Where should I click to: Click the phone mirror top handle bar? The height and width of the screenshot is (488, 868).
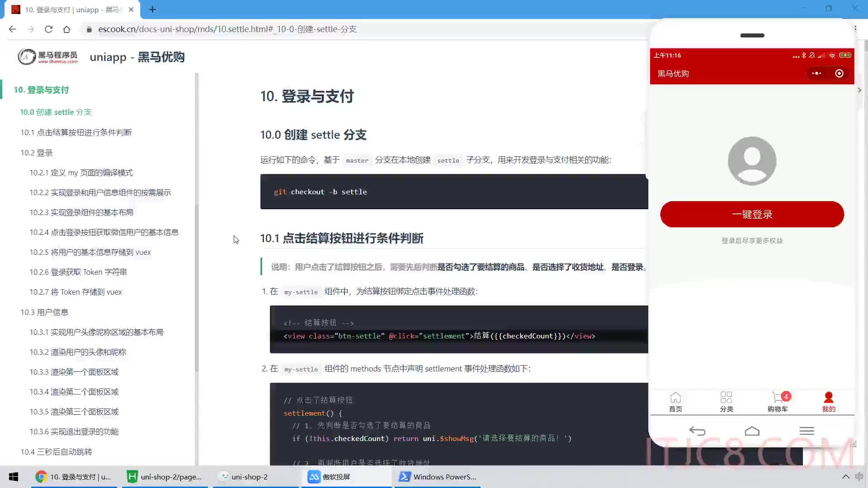click(x=752, y=35)
